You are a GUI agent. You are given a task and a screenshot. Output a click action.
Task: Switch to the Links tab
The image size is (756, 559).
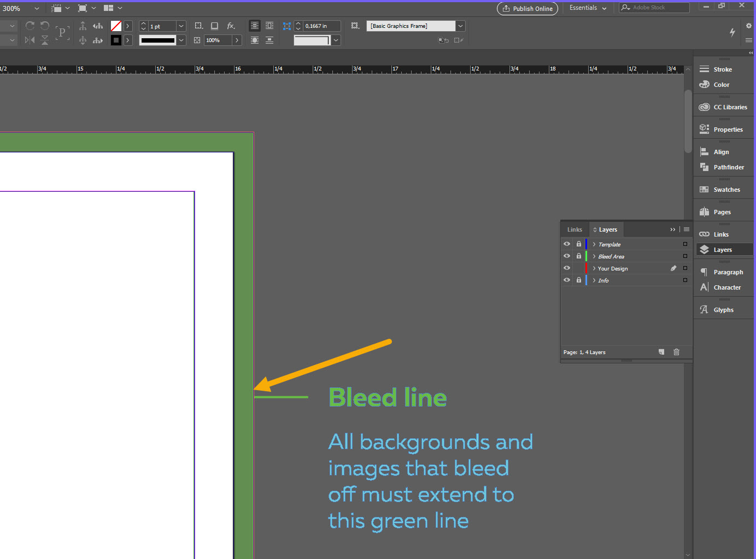point(575,230)
